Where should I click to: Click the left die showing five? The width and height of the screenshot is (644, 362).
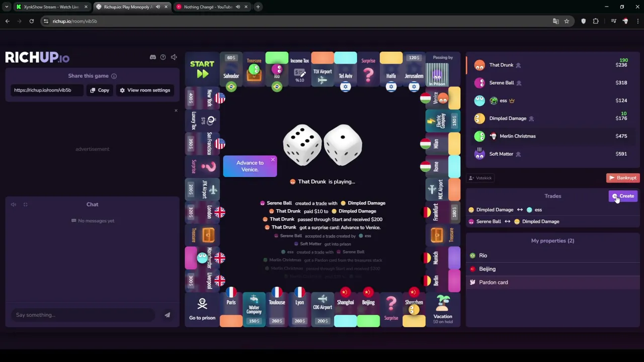click(x=302, y=145)
